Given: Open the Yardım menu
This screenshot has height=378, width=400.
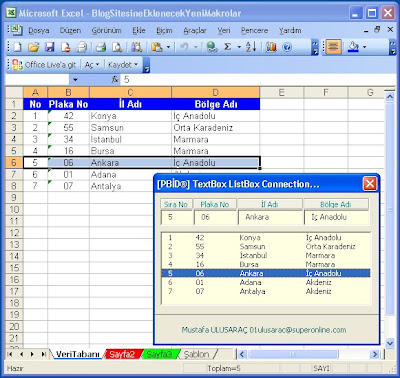Looking at the screenshot, I should click(290, 31).
